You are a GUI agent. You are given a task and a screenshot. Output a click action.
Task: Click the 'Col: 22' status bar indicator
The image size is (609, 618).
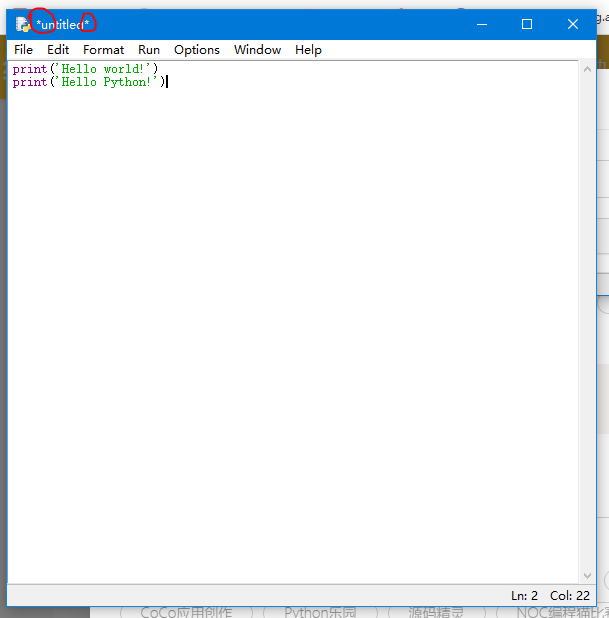click(x=570, y=595)
